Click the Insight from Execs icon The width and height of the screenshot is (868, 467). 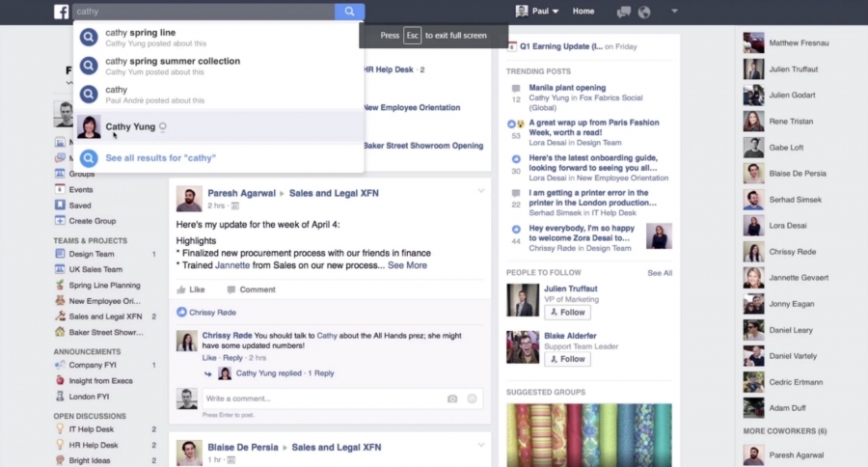(x=60, y=380)
